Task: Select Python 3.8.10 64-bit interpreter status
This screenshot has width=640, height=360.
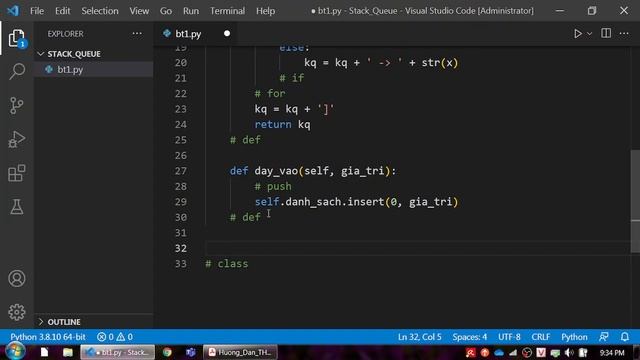Action: (48, 337)
